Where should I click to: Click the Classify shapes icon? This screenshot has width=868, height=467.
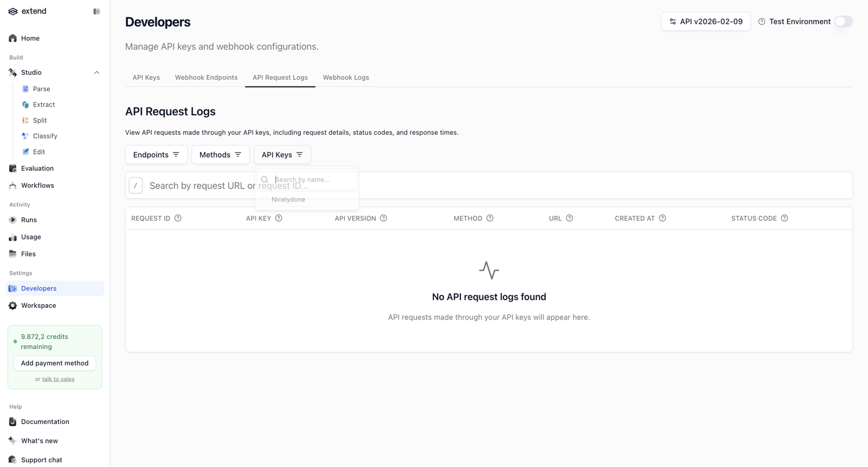[25, 136]
